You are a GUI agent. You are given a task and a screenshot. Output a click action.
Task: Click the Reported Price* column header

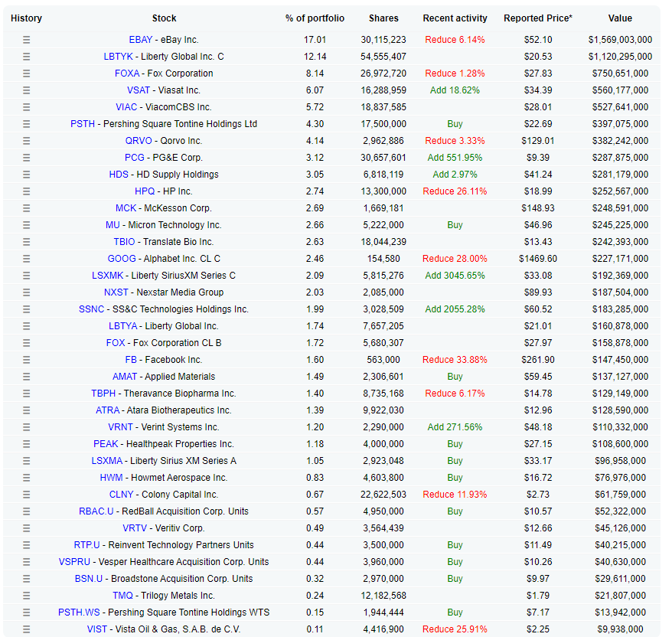pos(538,18)
